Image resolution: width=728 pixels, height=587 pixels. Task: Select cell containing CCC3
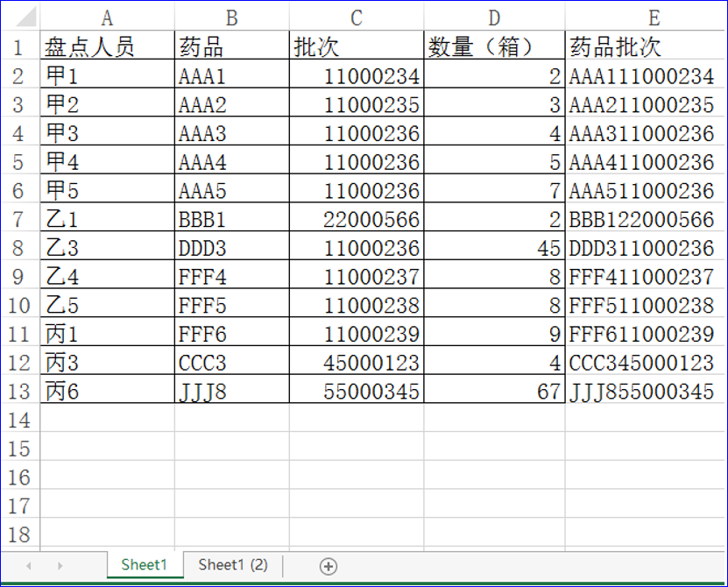(232, 362)
